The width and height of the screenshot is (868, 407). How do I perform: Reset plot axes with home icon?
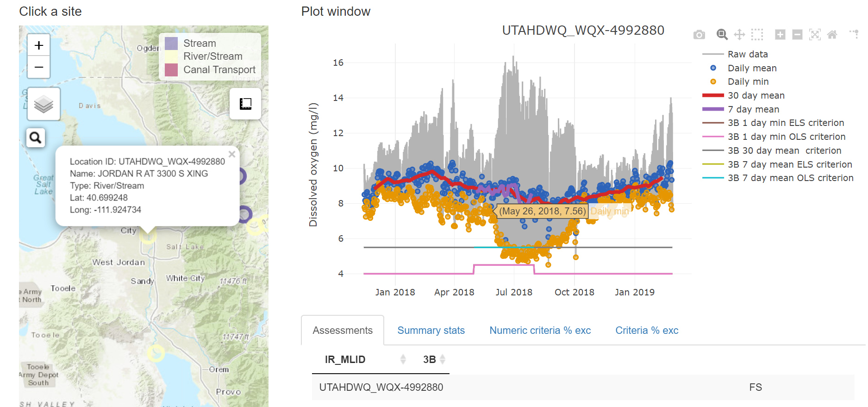point(832,35)
